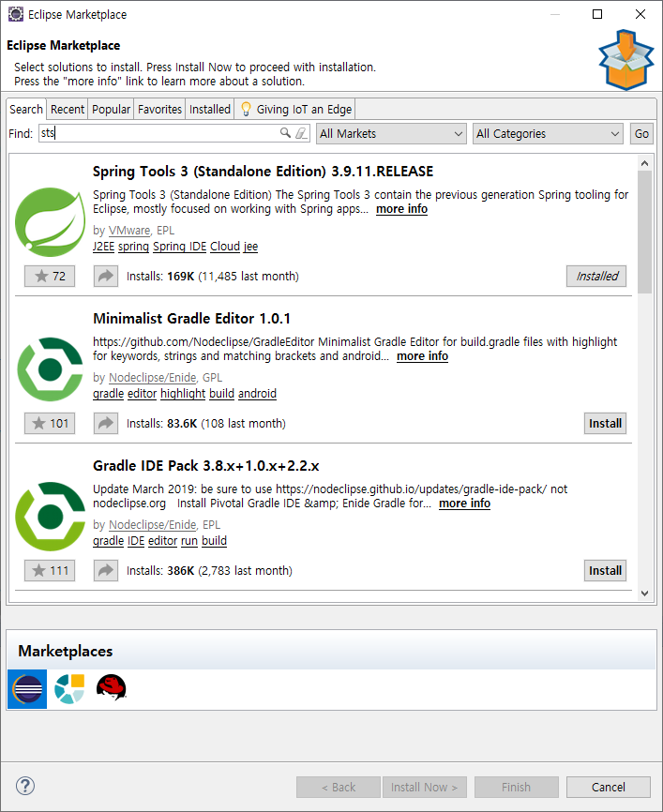663x812 pixels.
Task: Select the Obeo marketplace icon
Action: 69,689
